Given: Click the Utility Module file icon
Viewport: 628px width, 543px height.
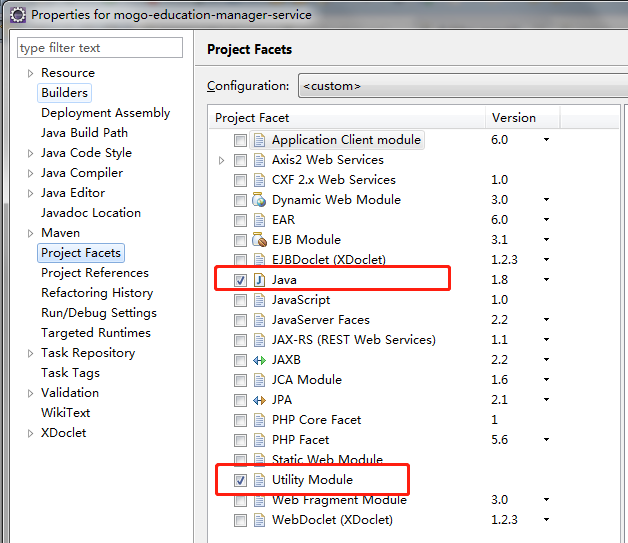Looking at the screenshot, I should coord(259,480).
